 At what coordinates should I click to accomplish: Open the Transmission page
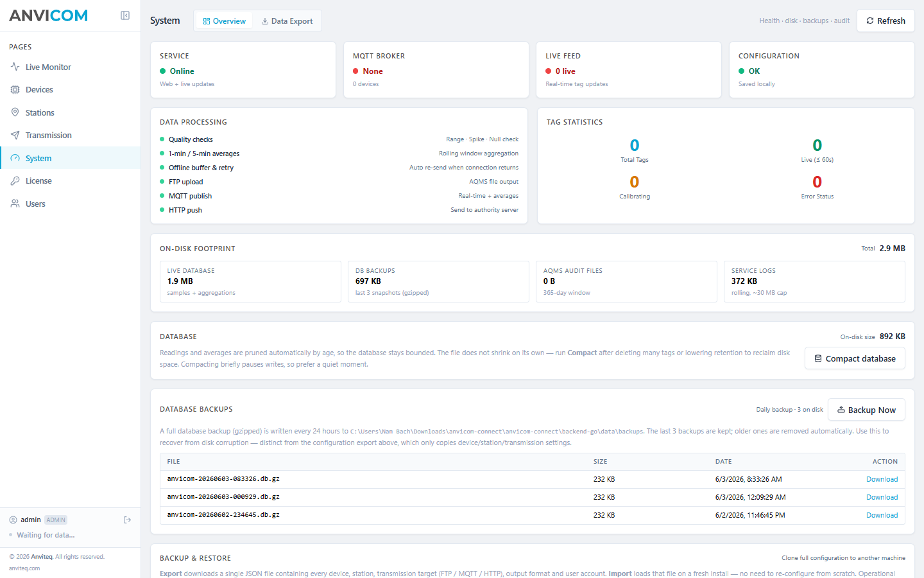(70, 136)
